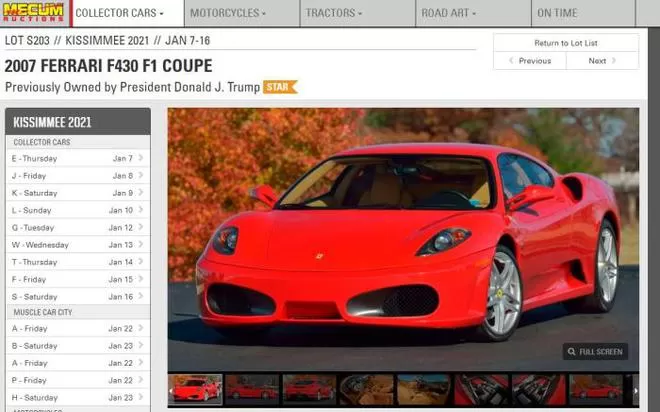This screenshot has width=660, height=412.
Task: Click the LOT S203 breadcrumb text
Action: click(x=27, y=40)
